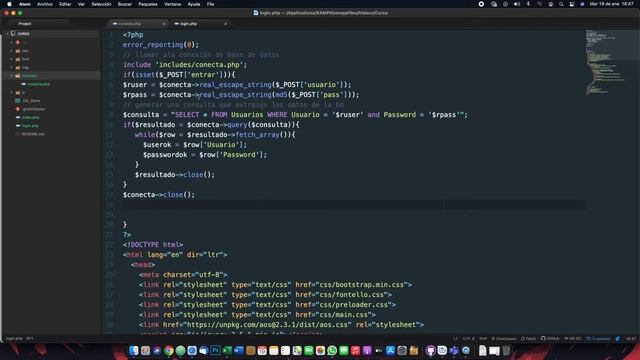Open Excel from the dock
Image resolution: width=640 pixels, height=360 pixels.
tap(227, 350)
